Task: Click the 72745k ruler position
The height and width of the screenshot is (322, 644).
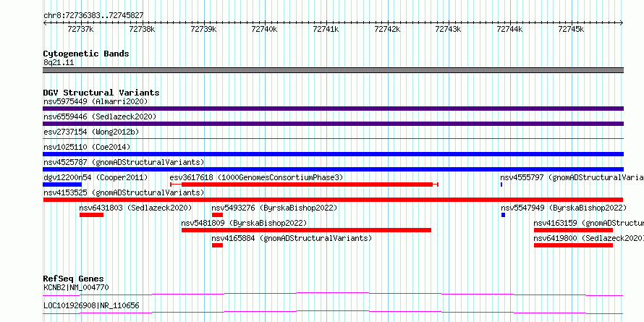Action: [571, 29]
